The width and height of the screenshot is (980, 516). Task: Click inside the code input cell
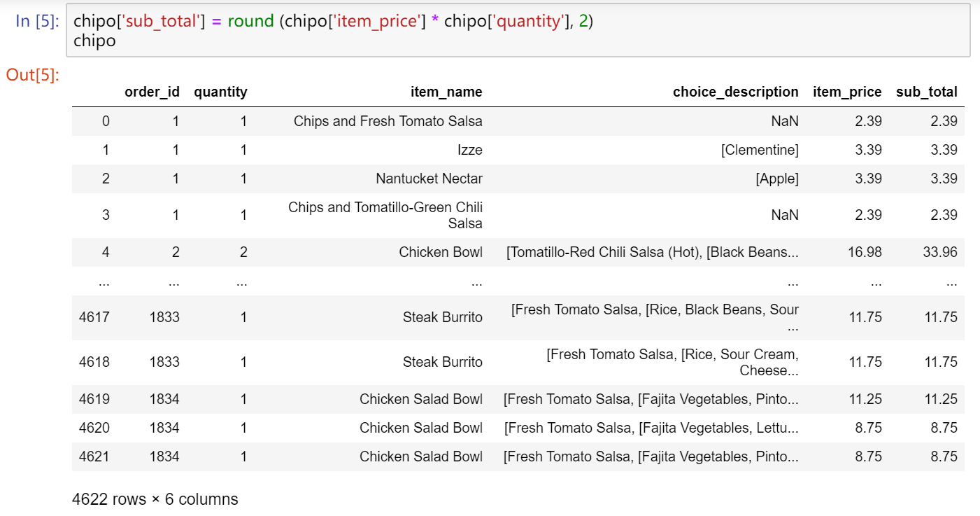pos(518,31)
